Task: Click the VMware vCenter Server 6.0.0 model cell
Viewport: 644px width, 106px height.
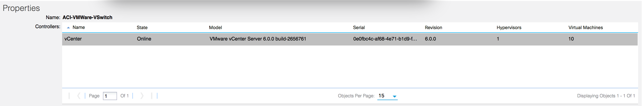Action: [x=258, y=39]
